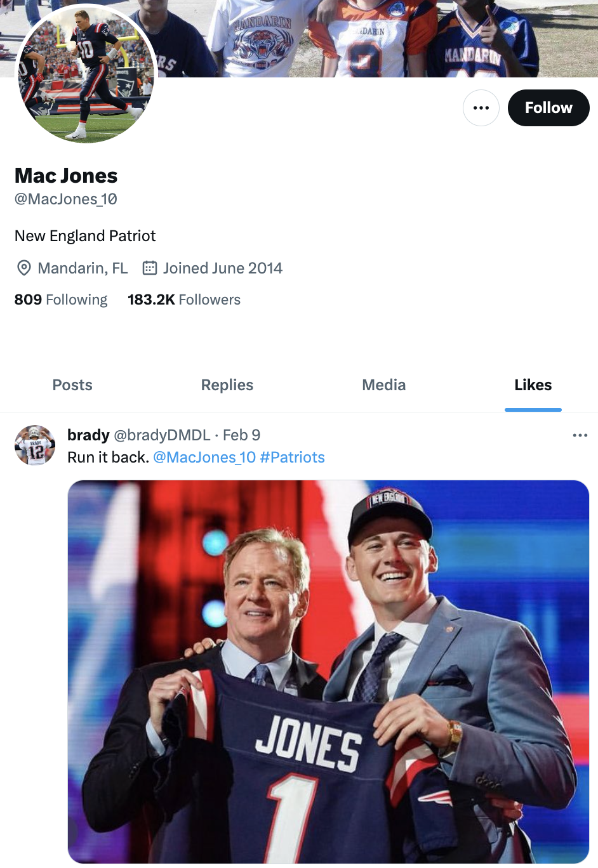Expand the draft jersey photo in post
The image size is (598, 868).
(x=328, y=671)
